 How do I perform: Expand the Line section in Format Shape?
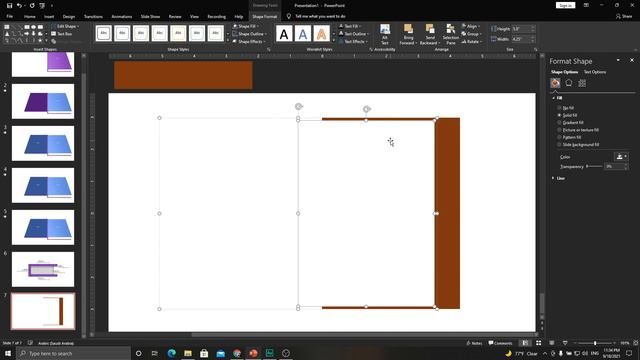point(558,178)
